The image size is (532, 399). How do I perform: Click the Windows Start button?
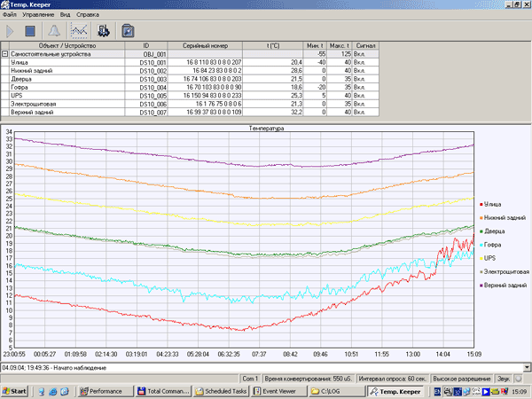click(x=15, y=390)
